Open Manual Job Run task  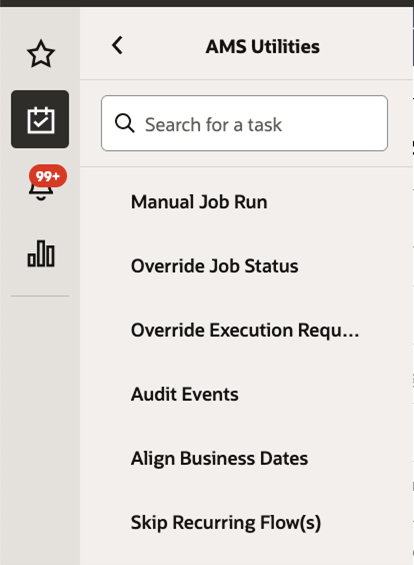[199, 202]
